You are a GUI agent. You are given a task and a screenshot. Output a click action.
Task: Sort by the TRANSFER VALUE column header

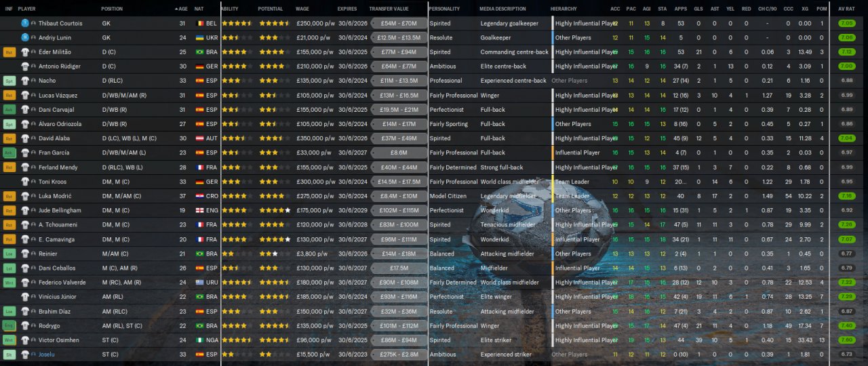pos(389,9)
